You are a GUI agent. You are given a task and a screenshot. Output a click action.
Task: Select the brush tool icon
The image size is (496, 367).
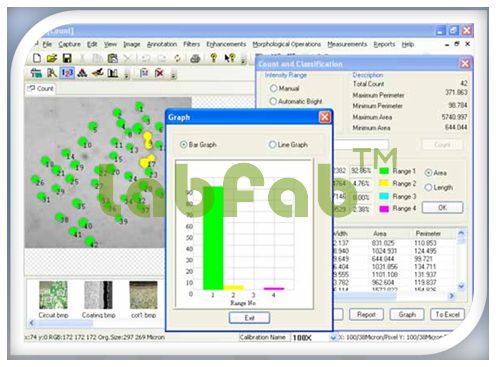pyautogui.click(x=98, y=72)
